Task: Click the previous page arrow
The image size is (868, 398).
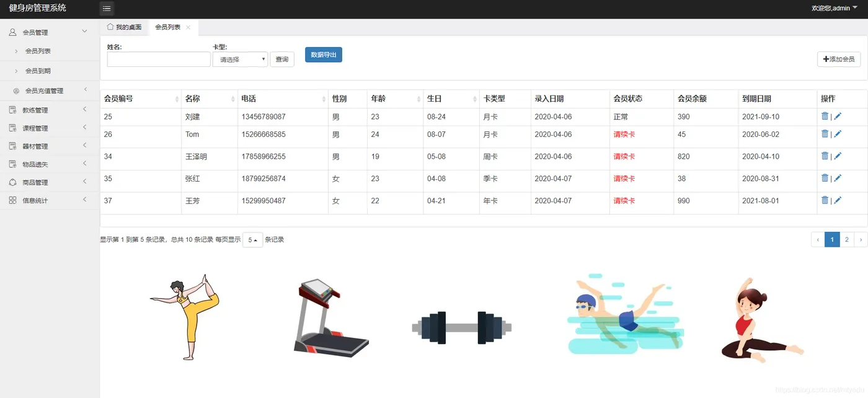Action: (818, 239)
